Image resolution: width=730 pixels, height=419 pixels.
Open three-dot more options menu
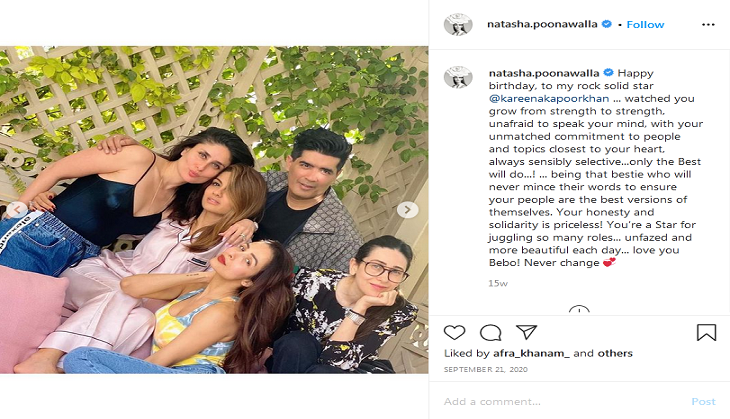coord(708,25)
